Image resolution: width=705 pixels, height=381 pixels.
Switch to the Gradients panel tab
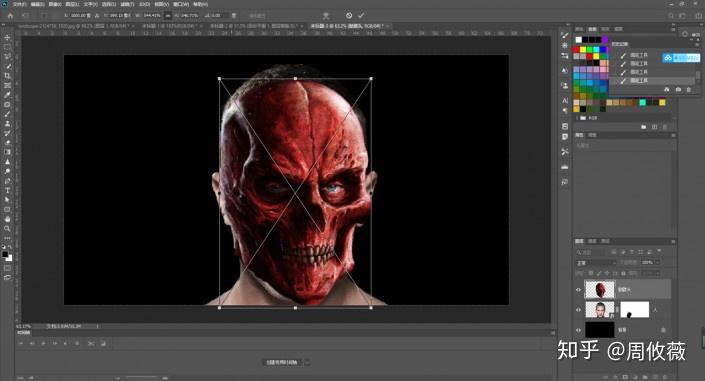pos(605,29)
